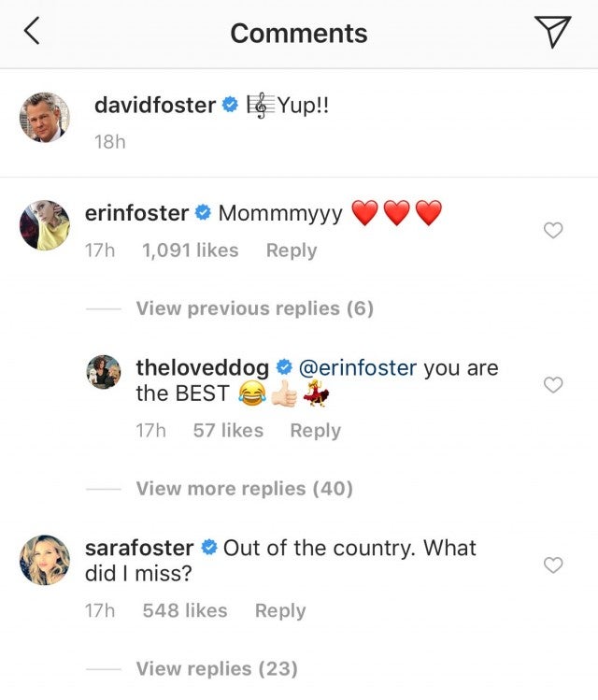The height and width of the screenshot is (700, 598).
Task: Open sarafoster's profile avatar
Action: 45,560
